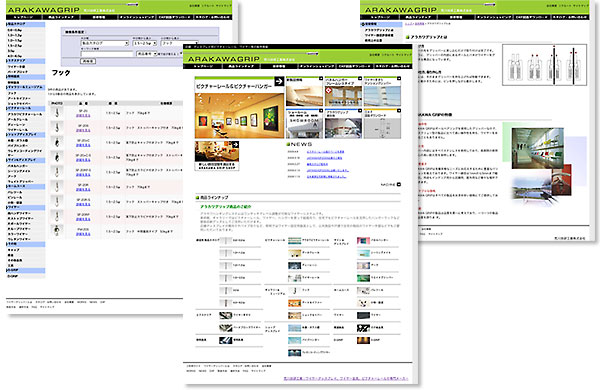Image resolution: width=600 pixels, height=390 pixels.
Task: Select the first black navigation tab on the center page
Action: 203,66
